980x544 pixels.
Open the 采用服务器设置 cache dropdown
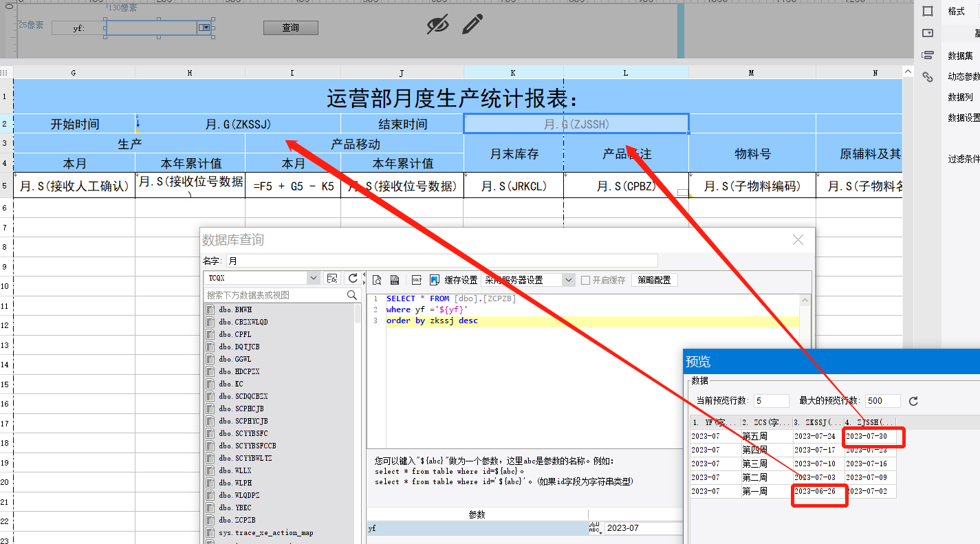(568, 280)
